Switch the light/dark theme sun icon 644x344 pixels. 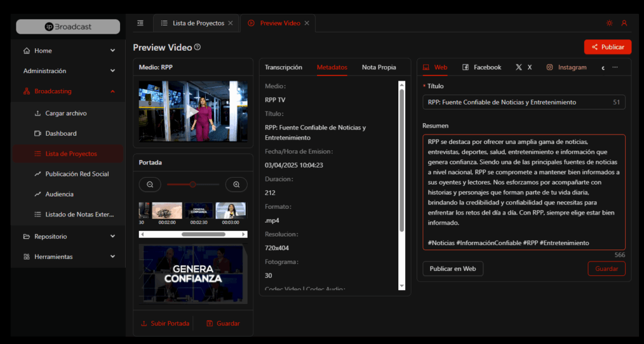pyautogui.click(x=610, y=23)
